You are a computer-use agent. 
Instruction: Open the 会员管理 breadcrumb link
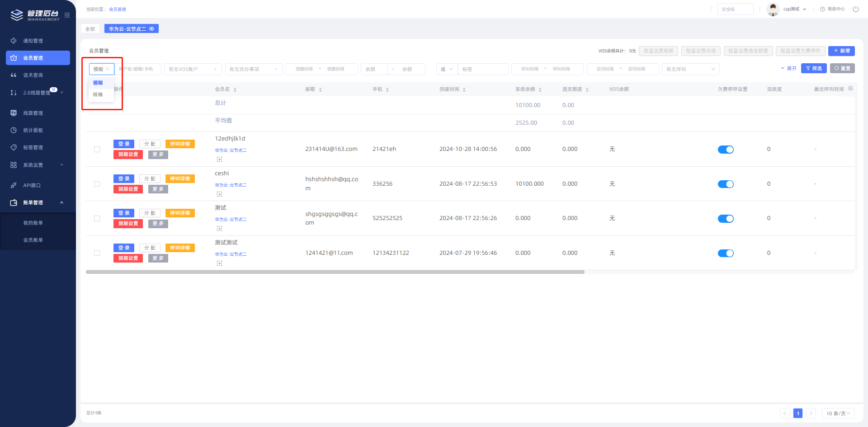click(x=118, y=9)
